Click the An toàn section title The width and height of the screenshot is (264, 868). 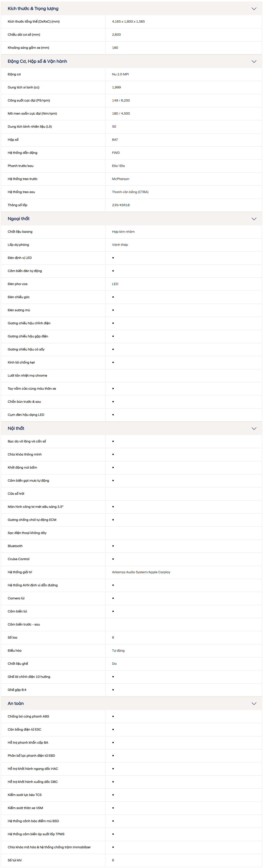click(x=16, y=703)
